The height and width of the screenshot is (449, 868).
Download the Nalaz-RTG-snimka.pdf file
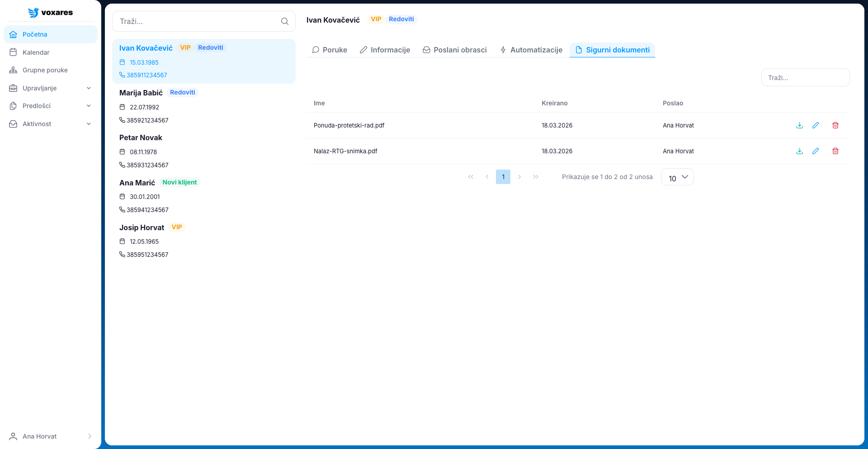pyautogui.click(x=799, y=151)
